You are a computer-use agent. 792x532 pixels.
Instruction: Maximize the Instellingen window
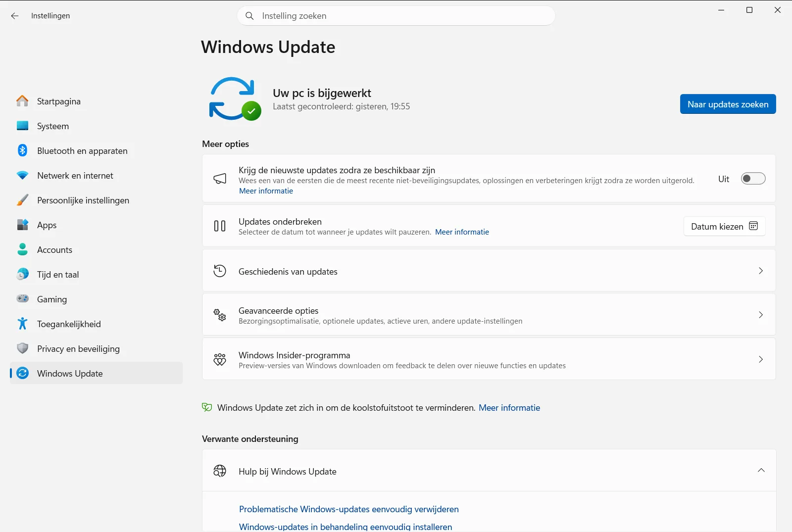[x=749, y=10]
